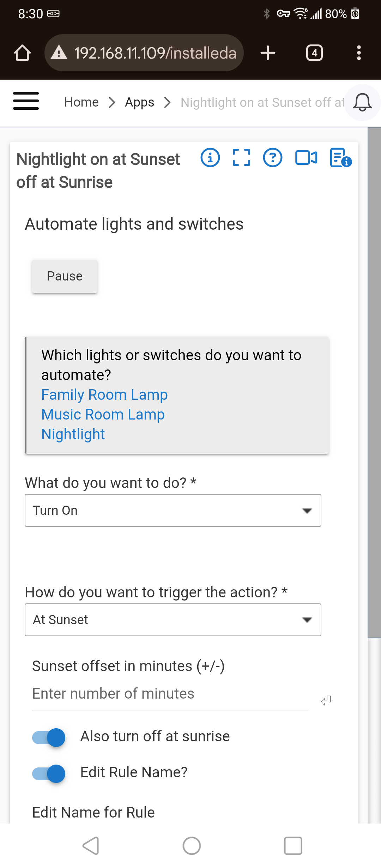Image resolution: width=381 pixels, height=868 pixels.
Task: Open the At Sunset trigger dropdown
Action: 173,620
